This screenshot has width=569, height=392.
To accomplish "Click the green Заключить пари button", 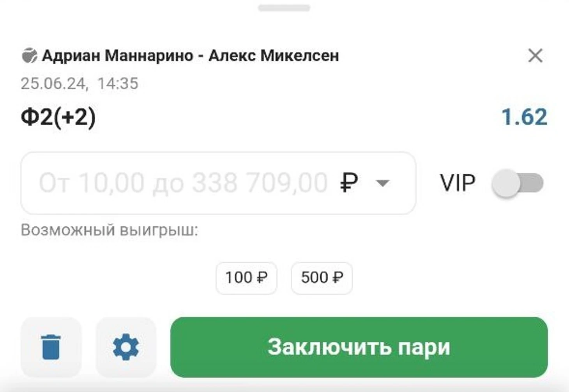I will pyautogui.click(x=359, y=347).
